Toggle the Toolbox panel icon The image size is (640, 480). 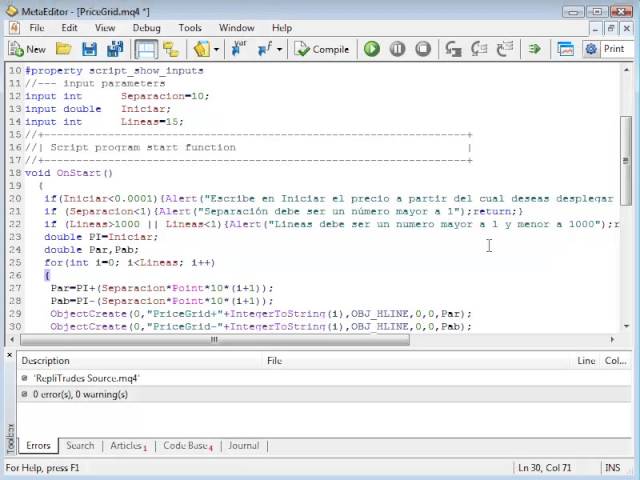click(x=146, y=49)
